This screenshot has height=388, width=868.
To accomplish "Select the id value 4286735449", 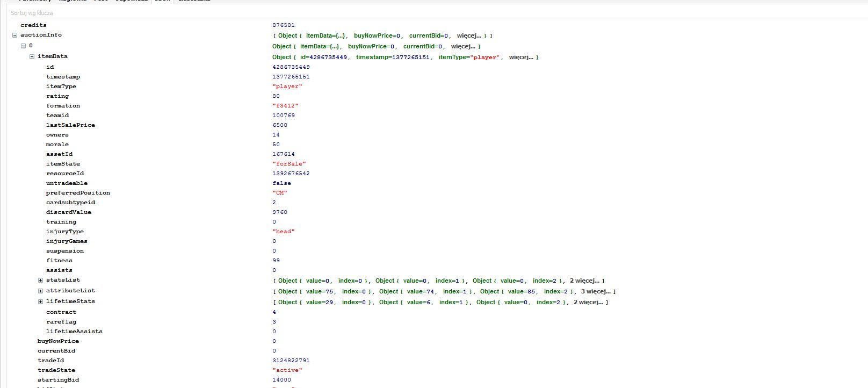I will click(291, 67).
